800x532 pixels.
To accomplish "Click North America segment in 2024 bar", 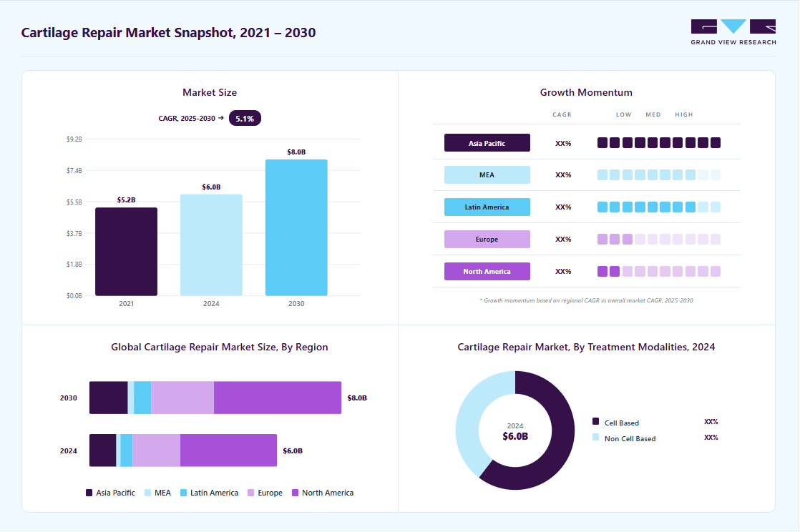I will [228, 450].
